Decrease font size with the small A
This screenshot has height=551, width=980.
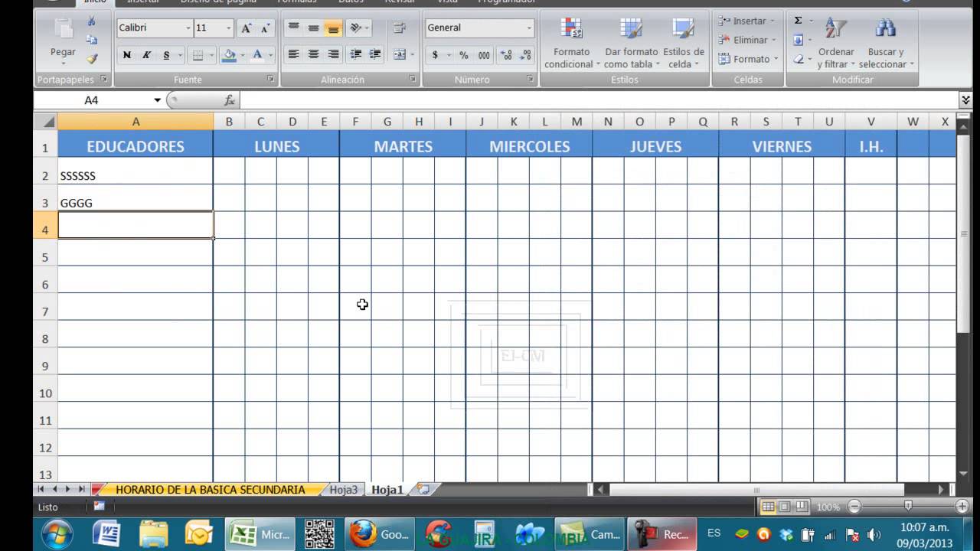coord(265,28)
